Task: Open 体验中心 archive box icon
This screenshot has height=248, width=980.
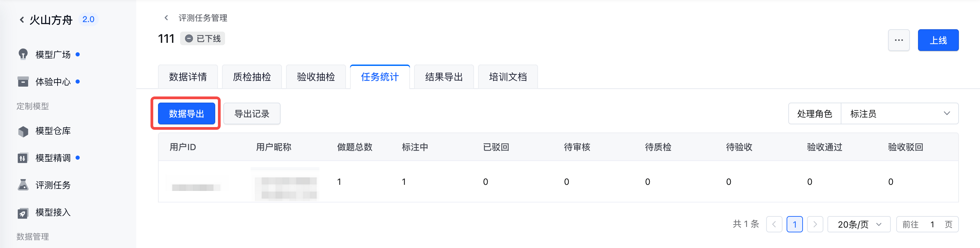Action: [x=23, y=82]
